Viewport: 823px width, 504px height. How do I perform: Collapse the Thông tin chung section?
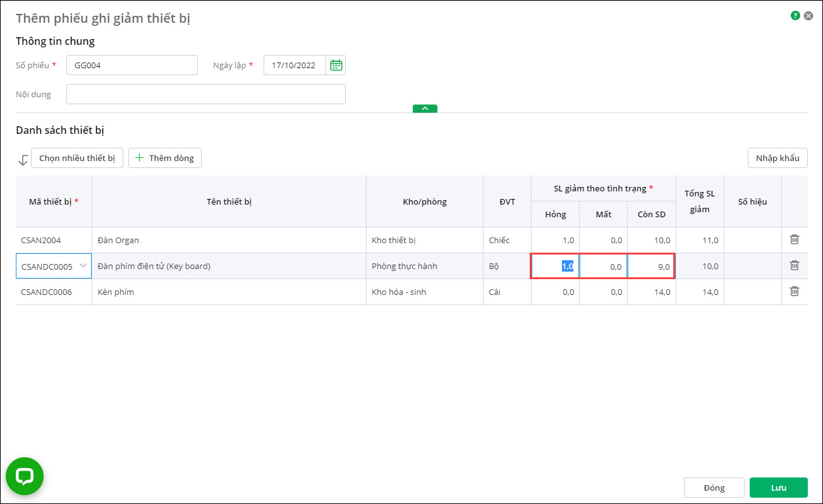pos(425,109)
